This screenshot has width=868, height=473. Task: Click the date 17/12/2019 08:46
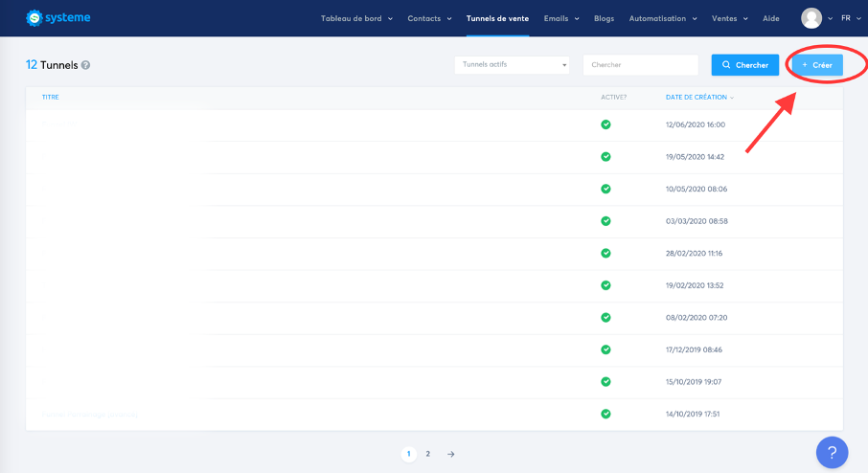coord(694,349)
